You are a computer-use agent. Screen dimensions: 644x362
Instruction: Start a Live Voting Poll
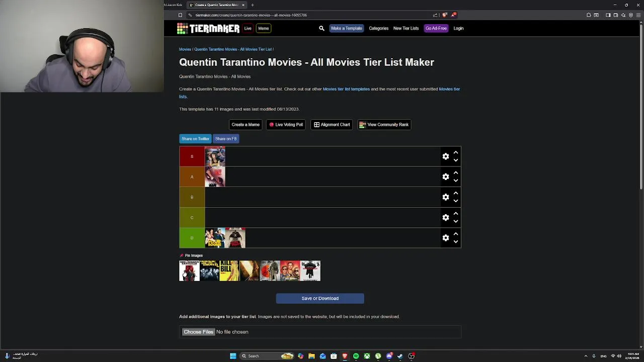[286, 125]
